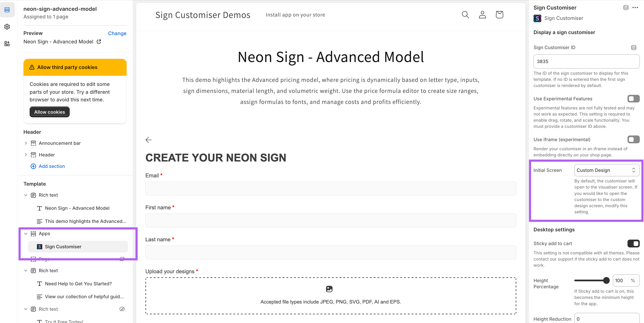
Task: Open the three-dot menu in Sign Customiser panel
Action: click(635, 7)
